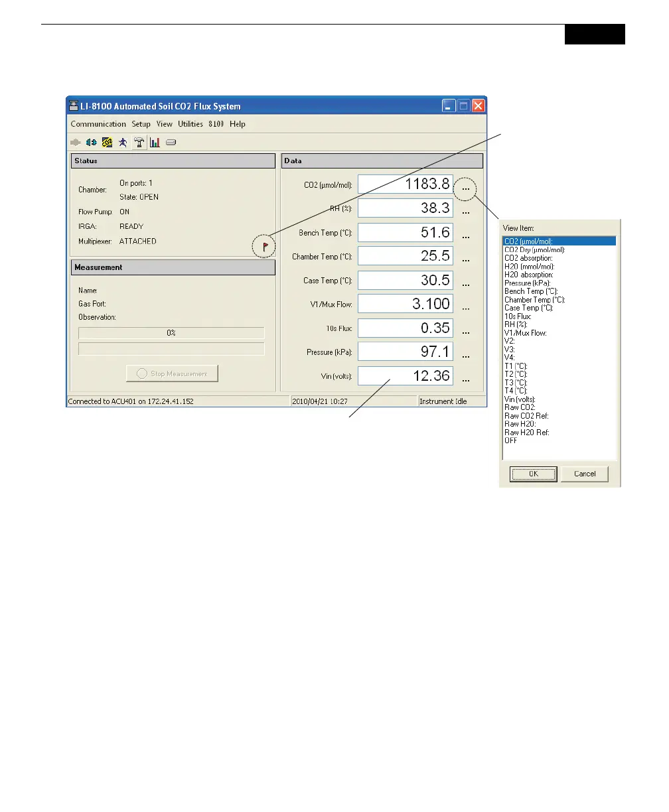This screenshot has width=669, height=812.
Task: Select 'CO2 absorption:' in View Item list
Action: 559,258
